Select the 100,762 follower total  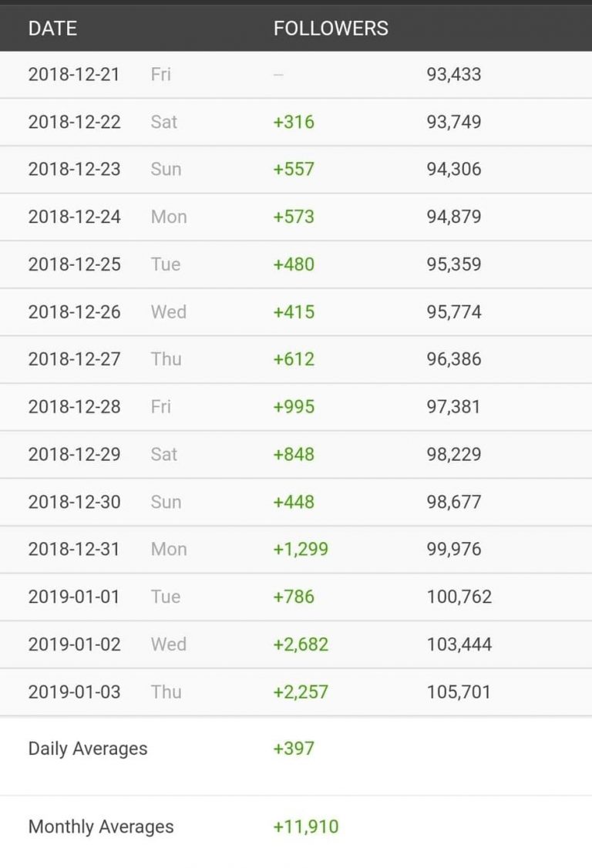(459, 597)
